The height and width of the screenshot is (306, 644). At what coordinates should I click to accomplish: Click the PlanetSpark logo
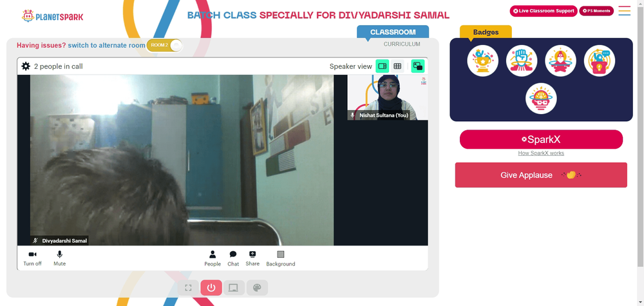[53, 17]
